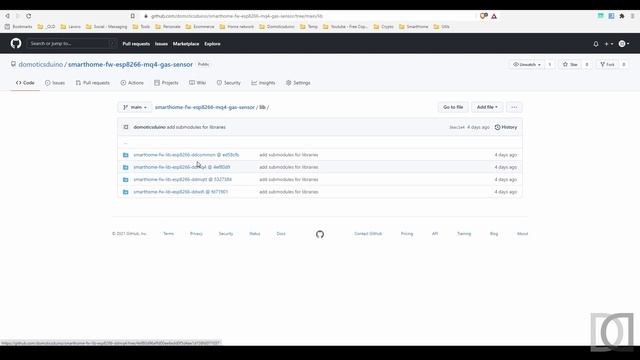Switch to the Insights tab
Image resolution: width=640 pixels, height=360 pixels.
click(263, 83)
